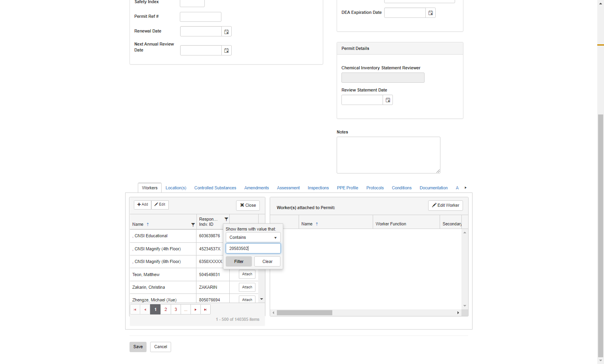Go to the first page of workers

pyautogui.click(x=135, y=310)
